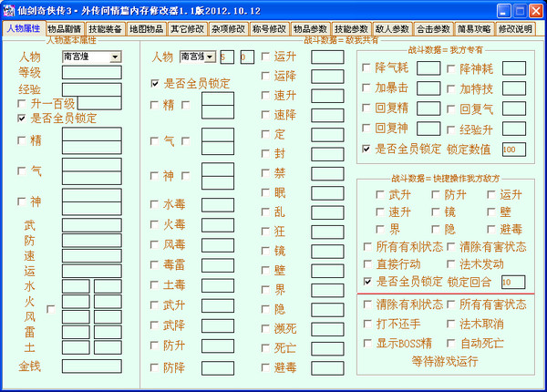Viewport: 547px width, 392px height.
Task: Enable the 禁 status checkbox
Action: click(x=265, y=173)
